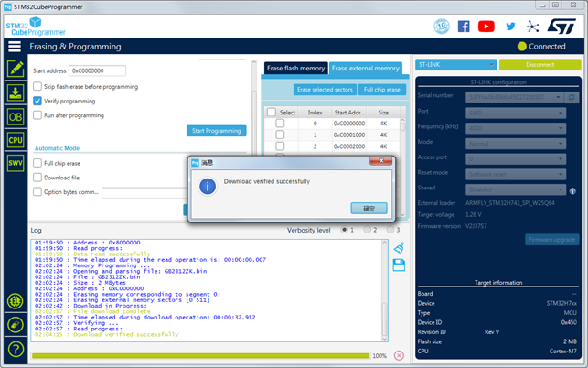Open Access port dropdown

coord(516,159)
